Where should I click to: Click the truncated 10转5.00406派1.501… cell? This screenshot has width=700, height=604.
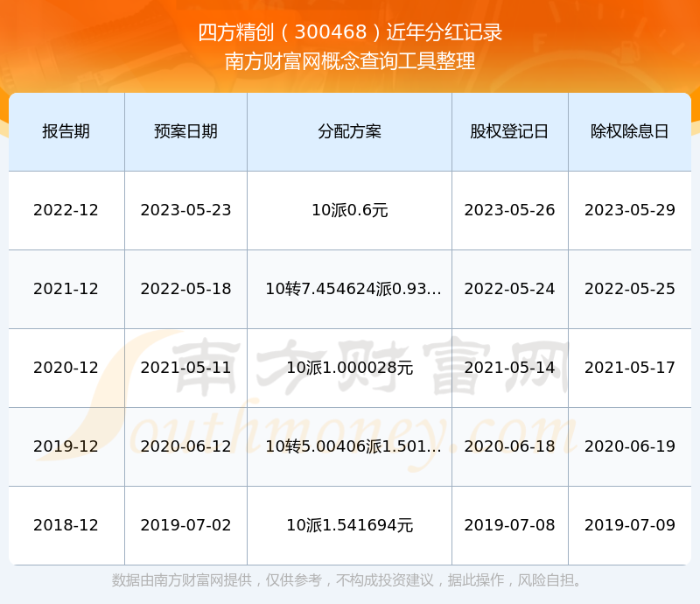point(353,446)
